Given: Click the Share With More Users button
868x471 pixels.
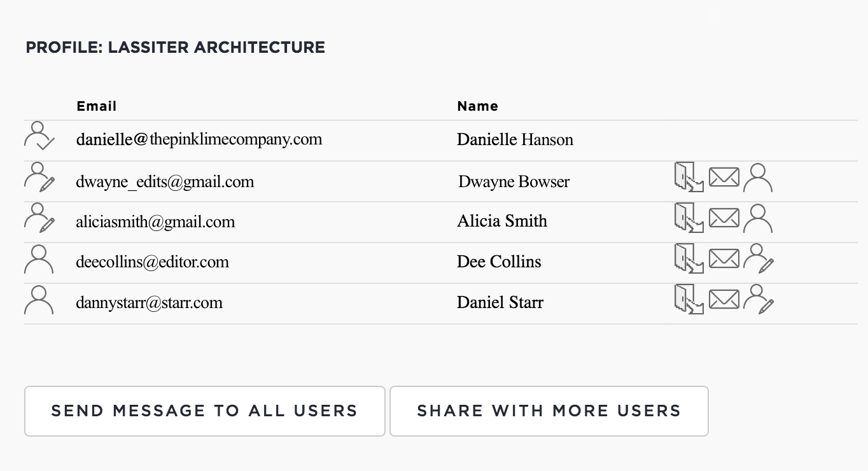Looking at the screenshot, I should (x=549, y=411).
